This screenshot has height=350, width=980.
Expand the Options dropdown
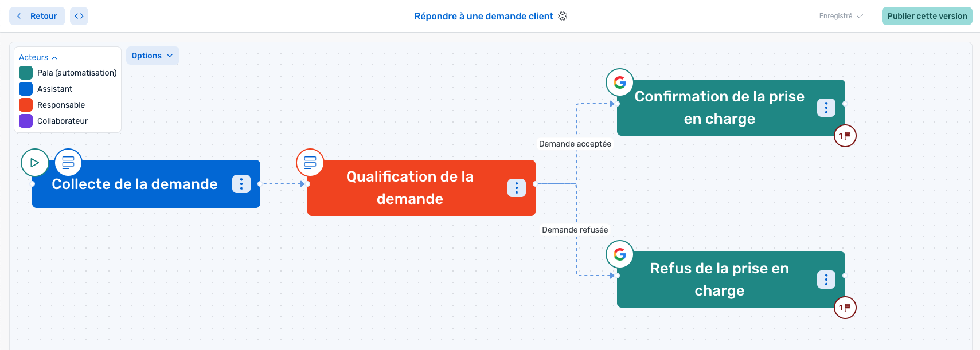153,56
